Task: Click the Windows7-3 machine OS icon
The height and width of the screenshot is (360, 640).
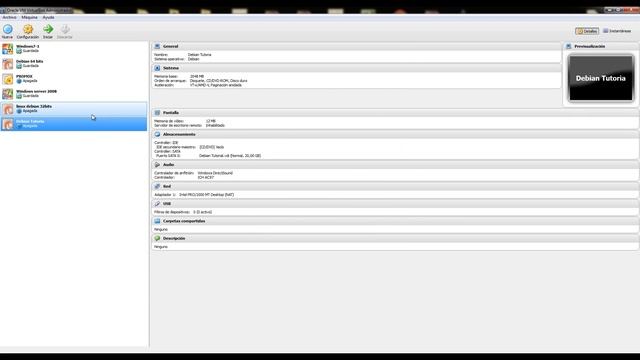Action: pos(7,49)
